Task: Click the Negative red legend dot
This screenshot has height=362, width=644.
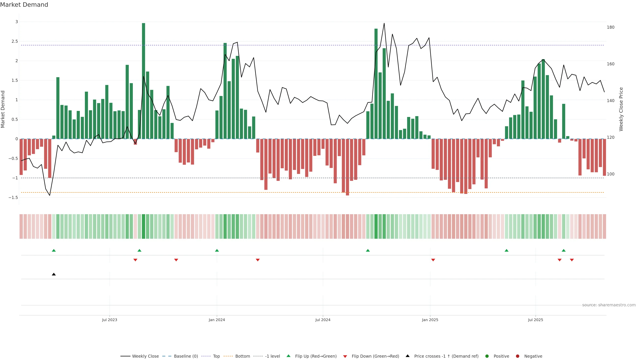Action: tap(518, 356)
